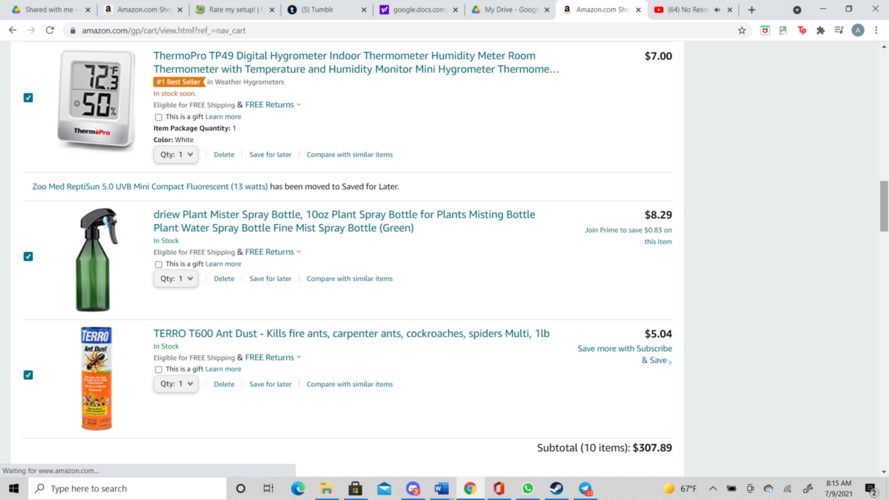Bookmark this page with the star icon

tap(742, 30)
